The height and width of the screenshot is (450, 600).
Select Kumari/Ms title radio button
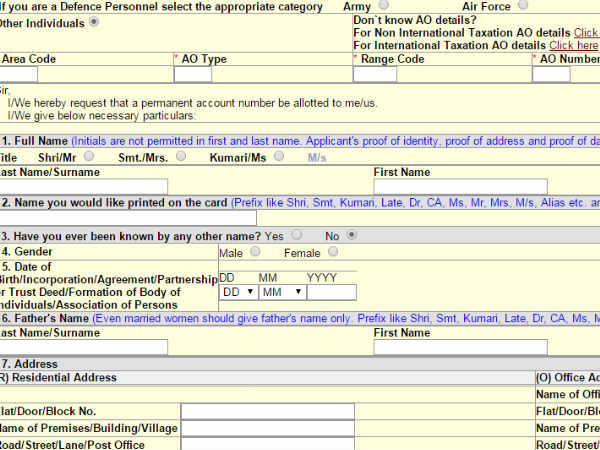(x=279, y=156)
